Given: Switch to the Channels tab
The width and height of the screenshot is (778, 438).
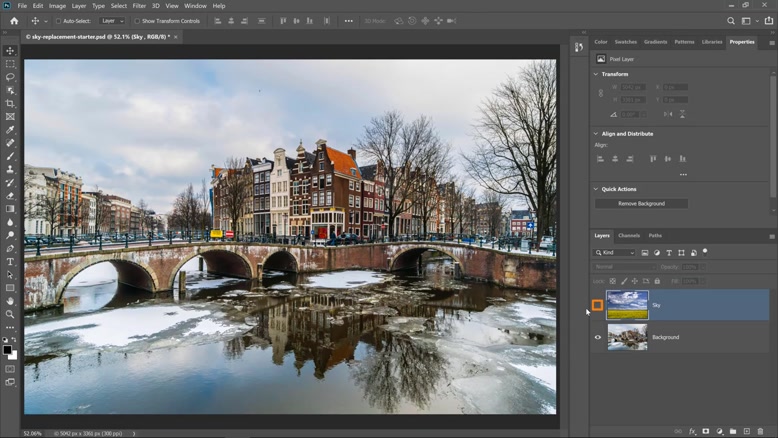Looking at the screenshot, I should coord(629,236).
